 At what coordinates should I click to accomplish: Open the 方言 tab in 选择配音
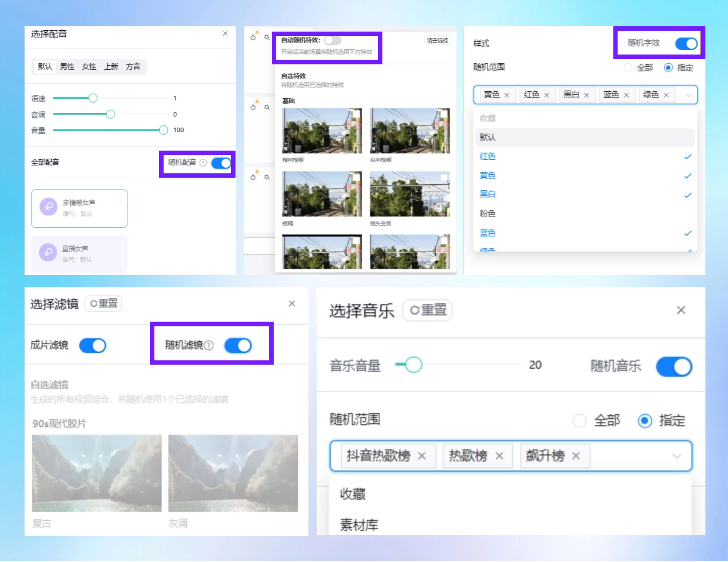tap(134, 67)
